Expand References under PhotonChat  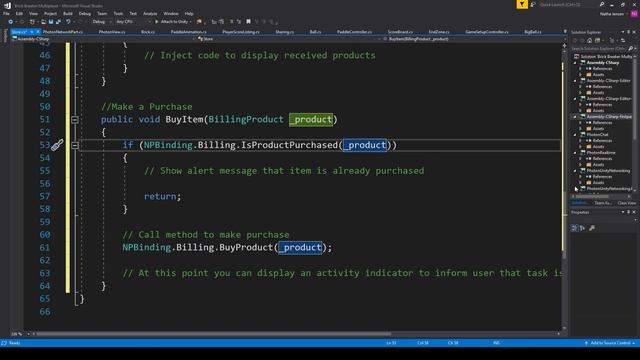tap(580, 140)
